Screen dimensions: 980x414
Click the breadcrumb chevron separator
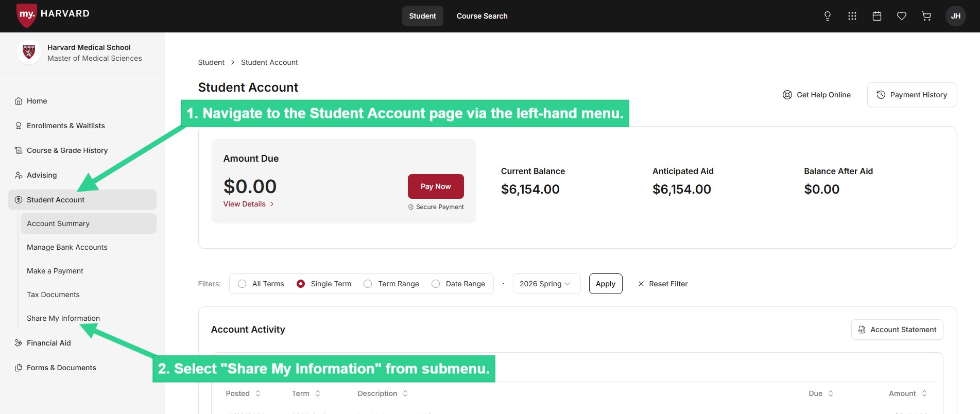point(233,62)
